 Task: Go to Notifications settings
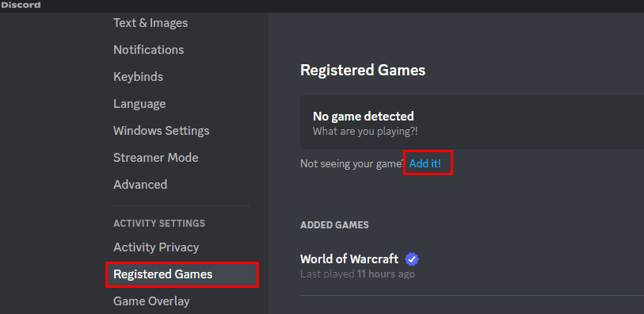pos(149,50)
